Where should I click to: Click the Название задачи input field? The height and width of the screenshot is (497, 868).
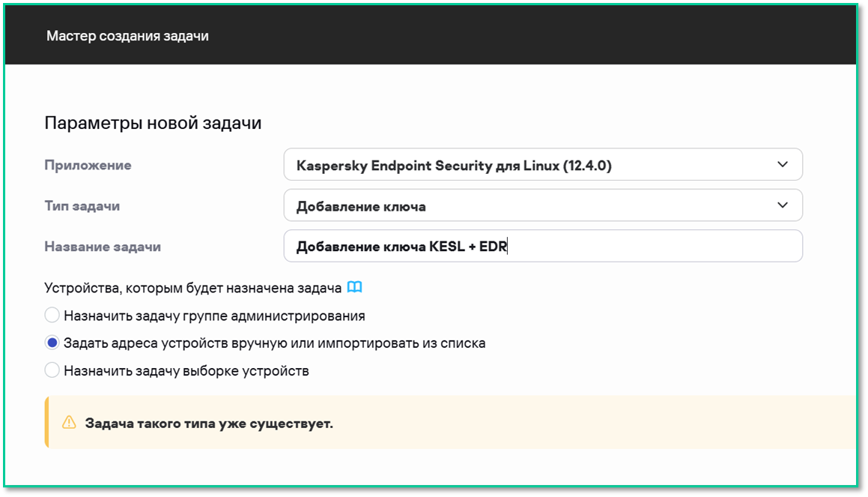tap(543, 246)
